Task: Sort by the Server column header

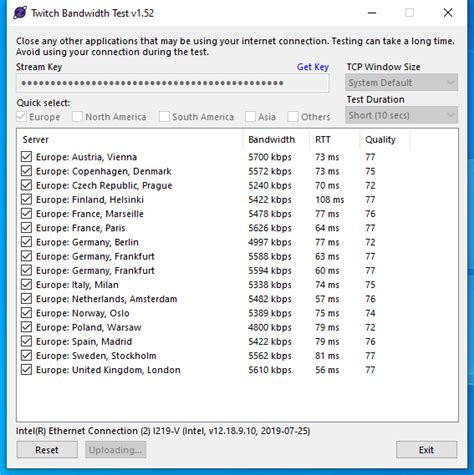Action: 130,139
